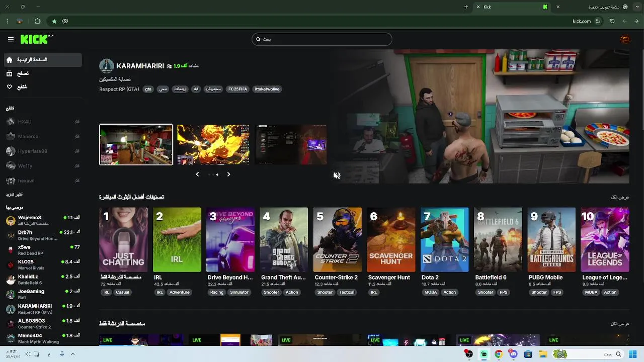
Task: Switch to the Kick browser tab
Action: [x=512, y=7]
